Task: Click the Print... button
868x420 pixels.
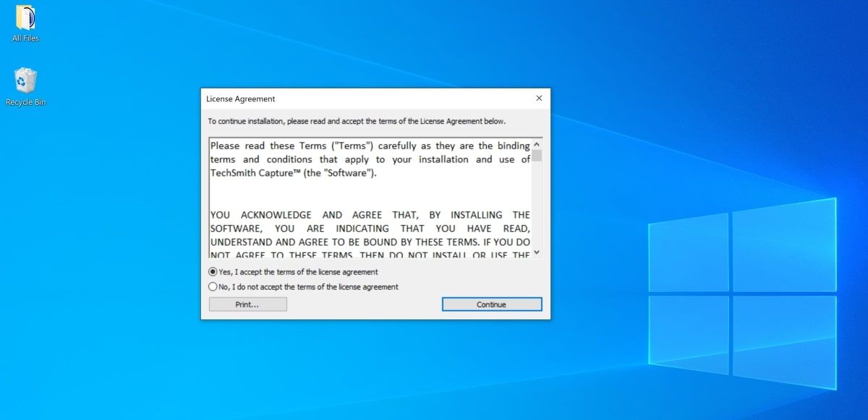Action: coord(247,305)
